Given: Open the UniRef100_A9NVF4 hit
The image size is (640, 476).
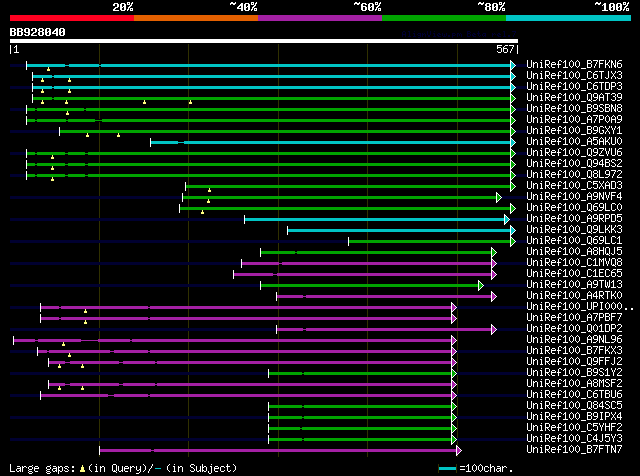Looking at the screenshot, I should click(574, 197).
